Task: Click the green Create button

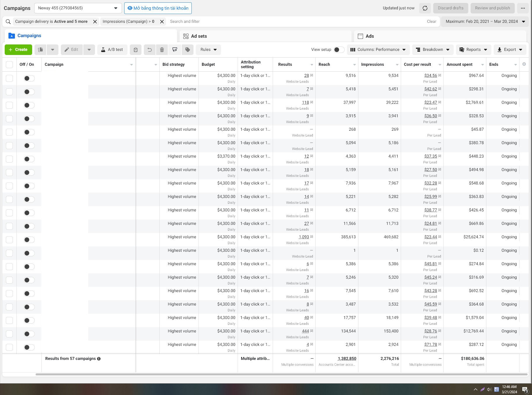Action: pos(18,50)
